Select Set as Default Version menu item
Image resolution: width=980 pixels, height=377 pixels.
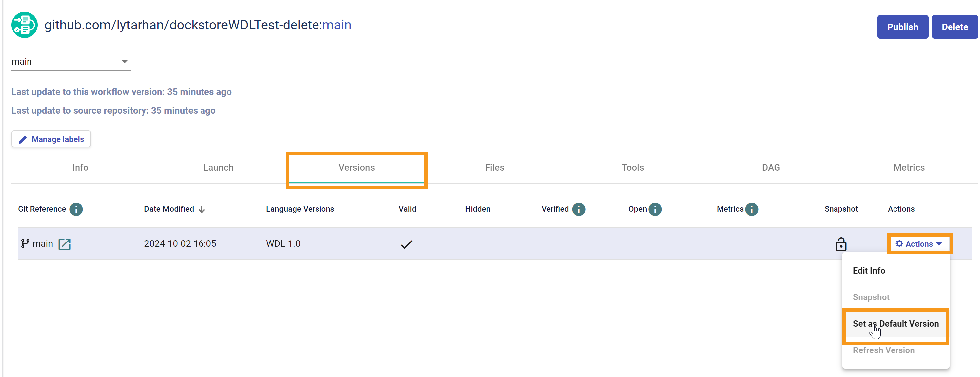point(895,324)
